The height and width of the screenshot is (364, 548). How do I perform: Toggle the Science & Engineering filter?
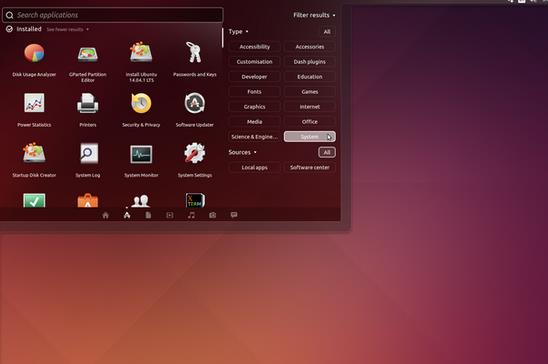pos(254,137)
